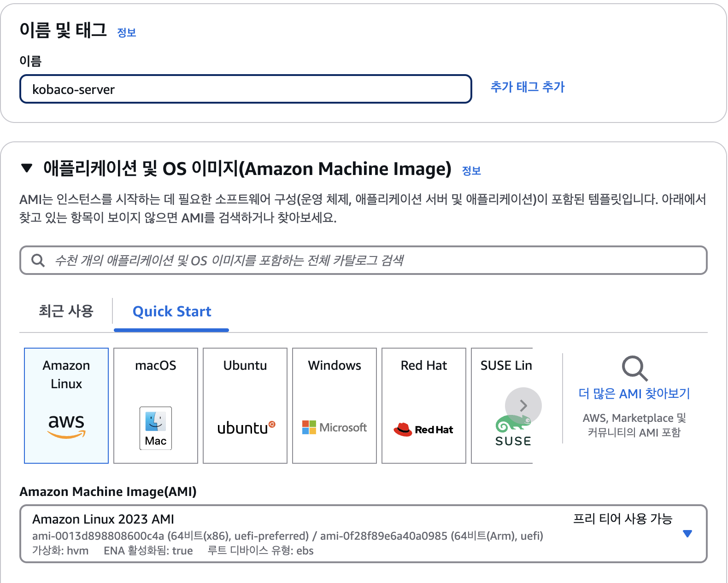Select the Quick Start tab

[x=172, y=312]
